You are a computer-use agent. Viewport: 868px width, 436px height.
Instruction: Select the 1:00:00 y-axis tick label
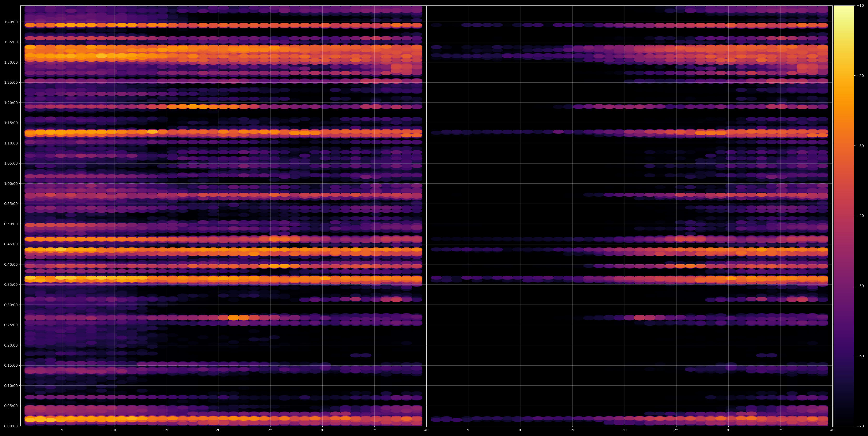[x=11, y=184]
